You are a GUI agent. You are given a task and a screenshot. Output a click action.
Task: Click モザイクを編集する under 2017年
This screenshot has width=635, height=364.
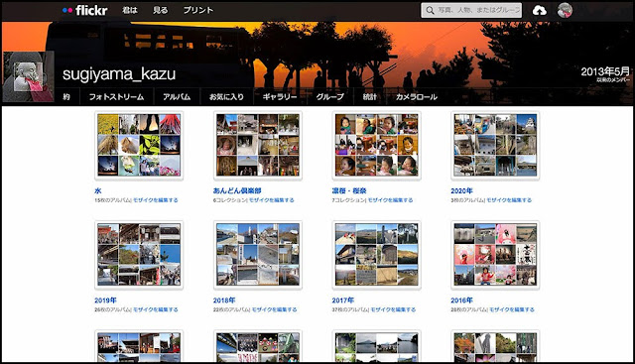(393, 309)
